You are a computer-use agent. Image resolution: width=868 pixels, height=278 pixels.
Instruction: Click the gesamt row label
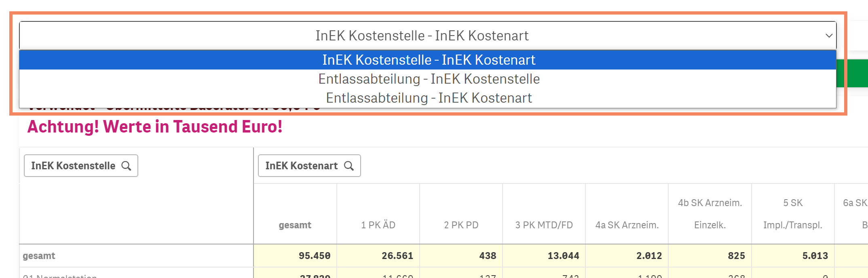click(x=39, y=256)
